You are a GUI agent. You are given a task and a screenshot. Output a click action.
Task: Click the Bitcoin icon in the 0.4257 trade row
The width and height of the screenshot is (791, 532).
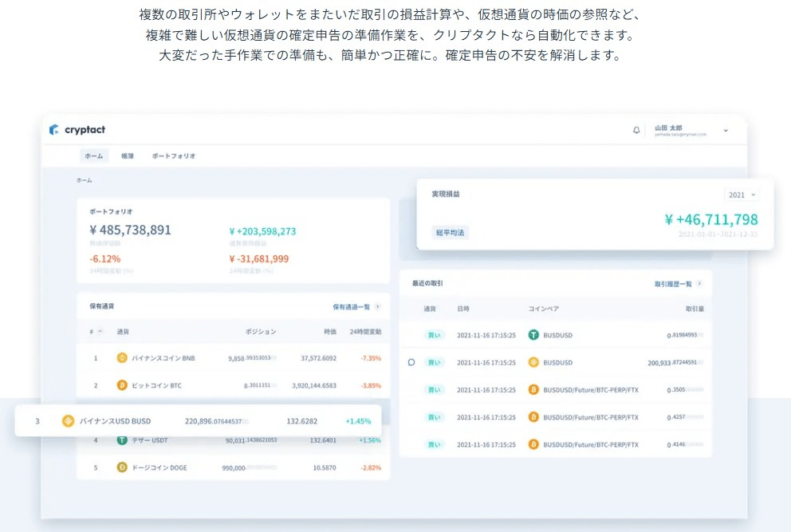click(533, 417)
